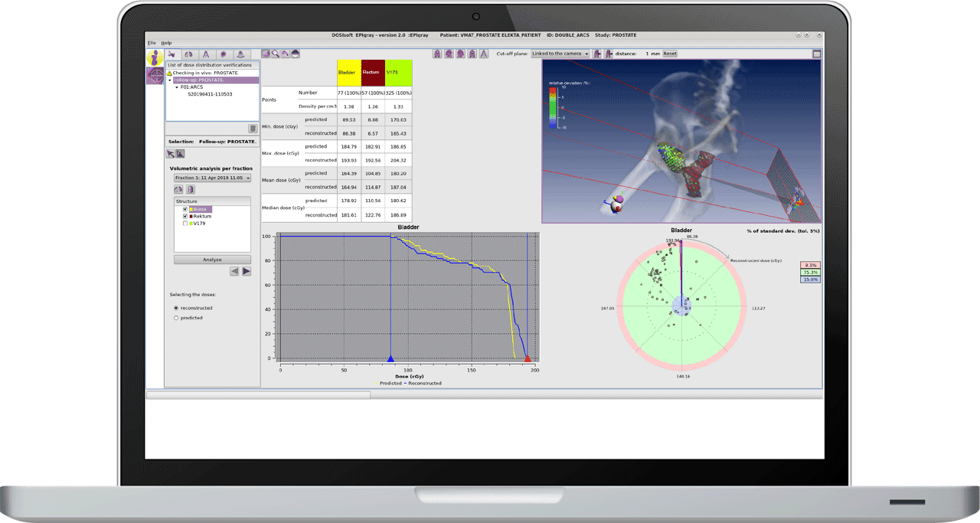Click the blue 15.6% legend box
The height and width of the screenshot is (523, 980).
pos(810,279)
